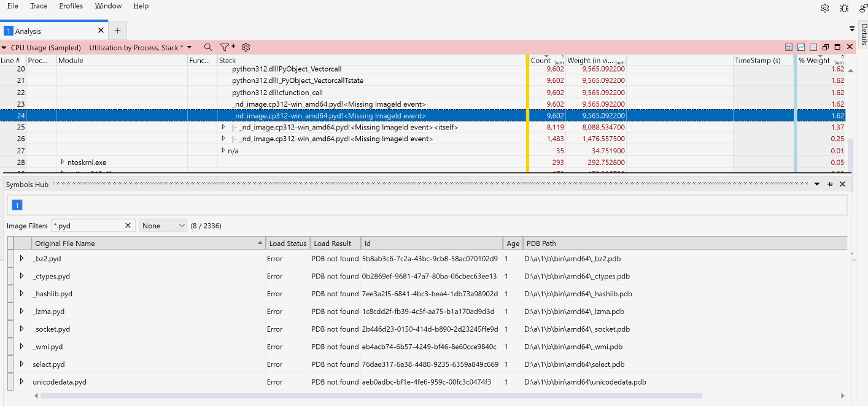Sort by Original File Name column

point(149,243)
